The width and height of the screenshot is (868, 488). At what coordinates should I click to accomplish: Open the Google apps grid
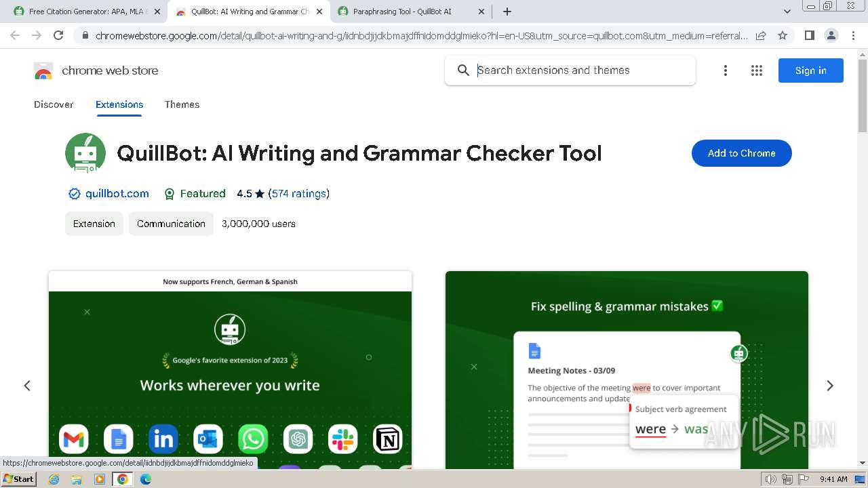tap(757, 70)
